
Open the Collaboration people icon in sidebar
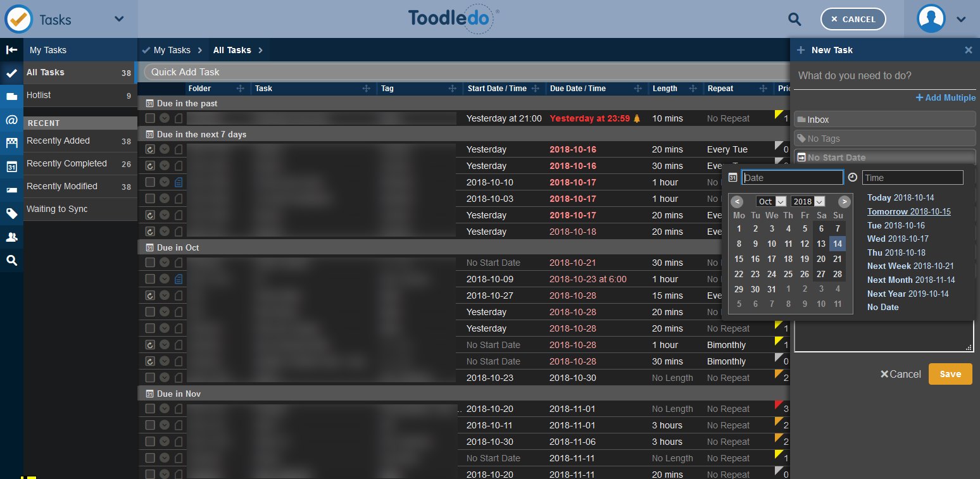11,237
